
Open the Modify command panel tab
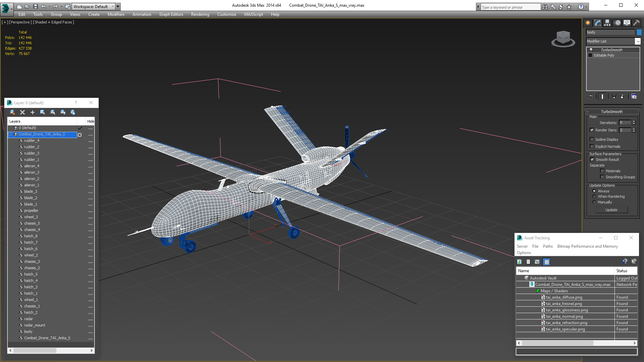(x=598, y=23)
